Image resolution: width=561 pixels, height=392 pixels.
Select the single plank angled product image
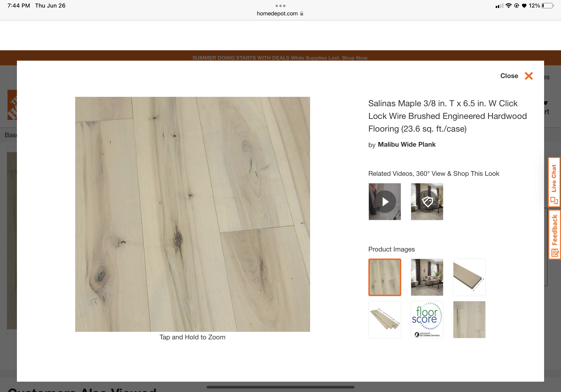pyautogui.click(x=469, y=277)
